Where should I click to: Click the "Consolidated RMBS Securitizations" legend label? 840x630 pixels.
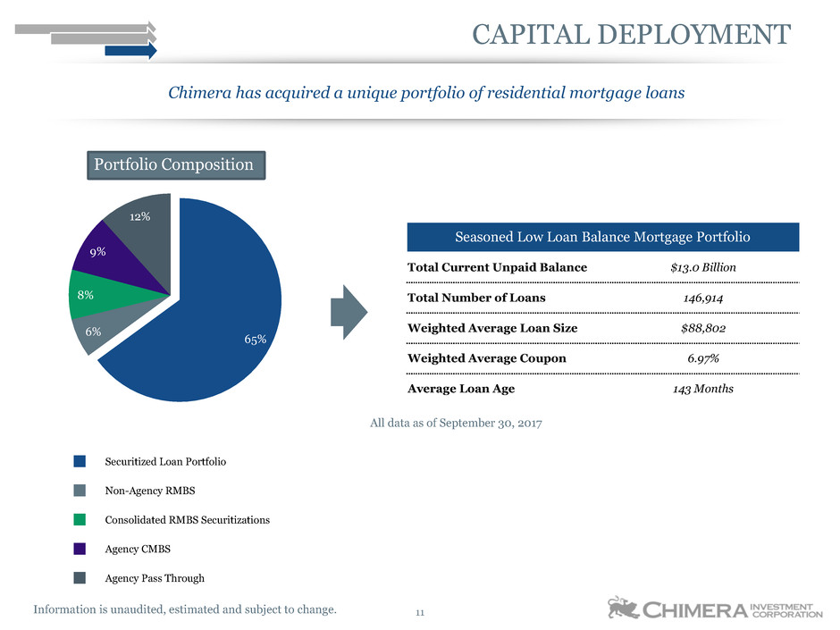[x=188, y=520]
